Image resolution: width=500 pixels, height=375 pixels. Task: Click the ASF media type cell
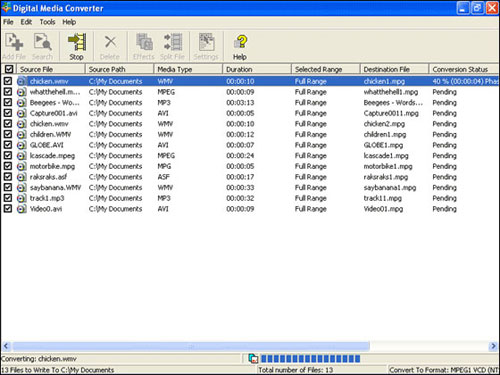click(164, 177)
